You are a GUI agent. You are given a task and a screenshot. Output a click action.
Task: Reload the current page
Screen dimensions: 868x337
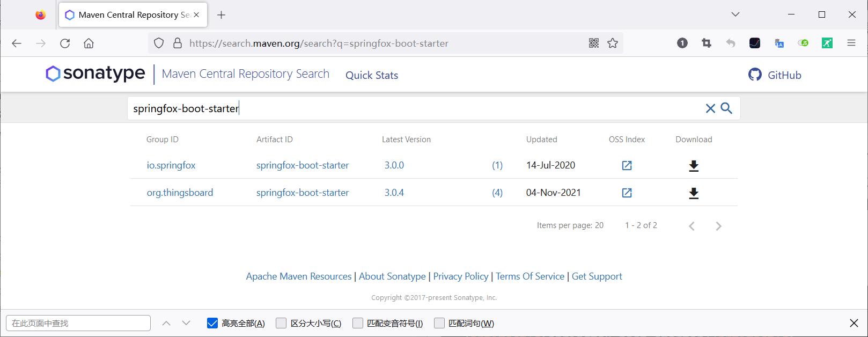[65, 43]
